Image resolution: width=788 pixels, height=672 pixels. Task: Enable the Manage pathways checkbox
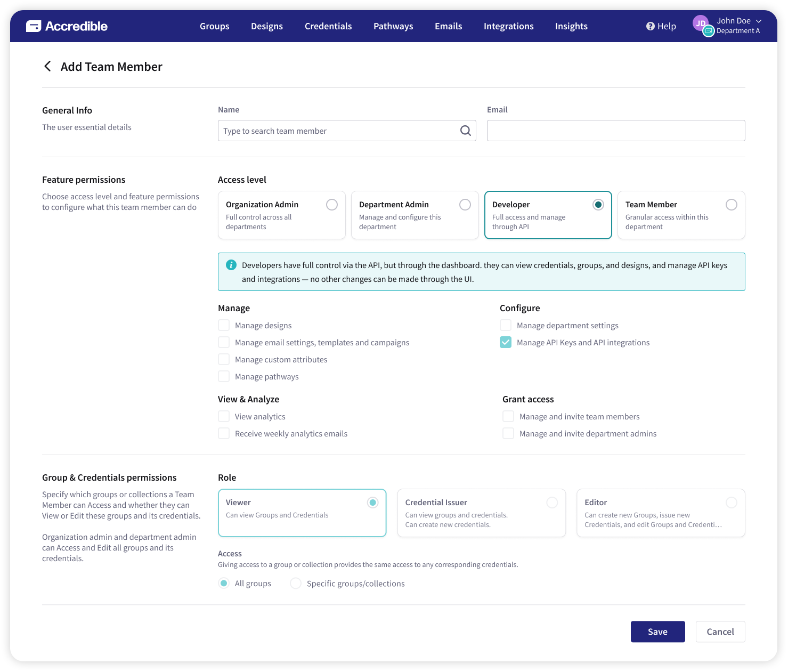(x=224, y=376)
